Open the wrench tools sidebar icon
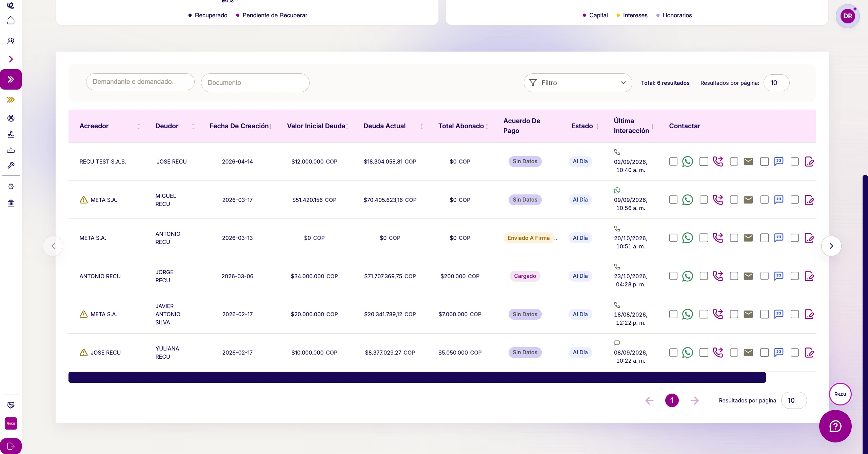The image size is (868, 454). coord(11,165)
